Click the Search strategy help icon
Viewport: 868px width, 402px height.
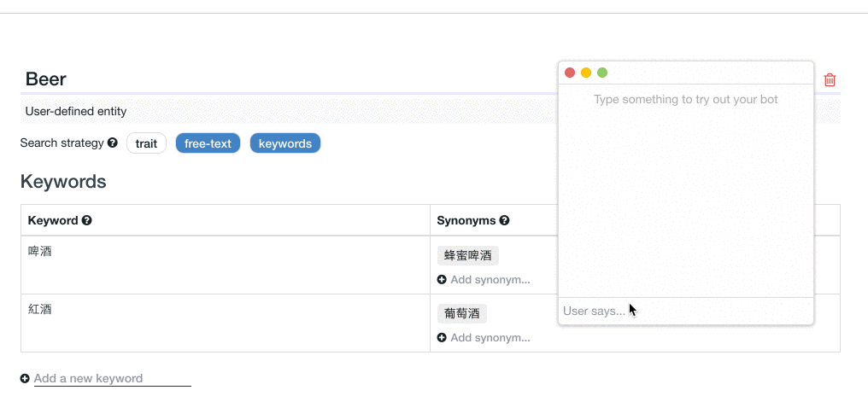point(113,143)
